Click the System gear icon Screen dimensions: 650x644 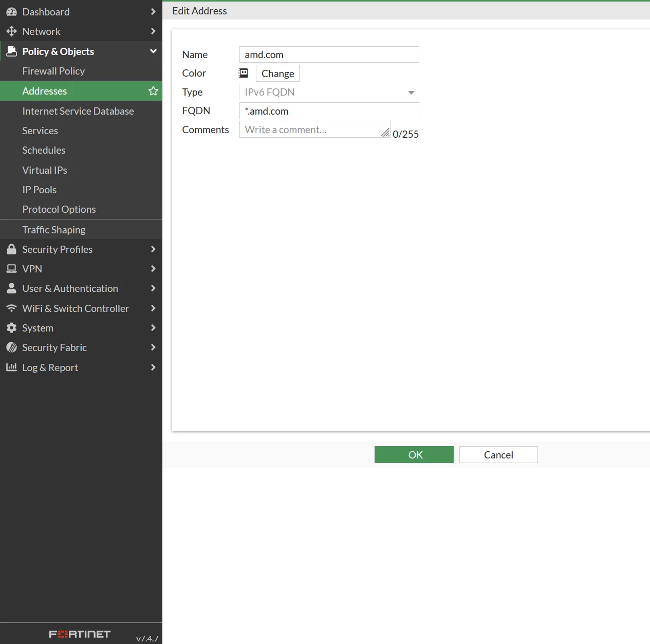coord(11,328)
